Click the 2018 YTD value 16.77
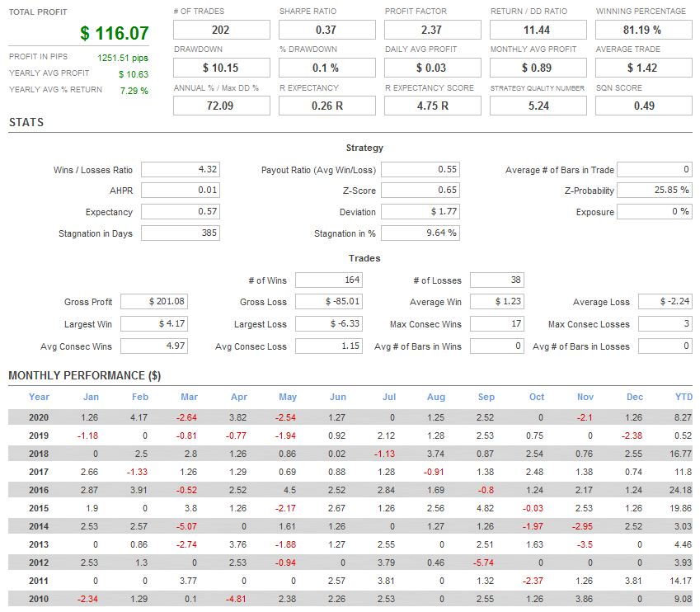The height and width of the screenshot is (612, 700). click(680, 454)
